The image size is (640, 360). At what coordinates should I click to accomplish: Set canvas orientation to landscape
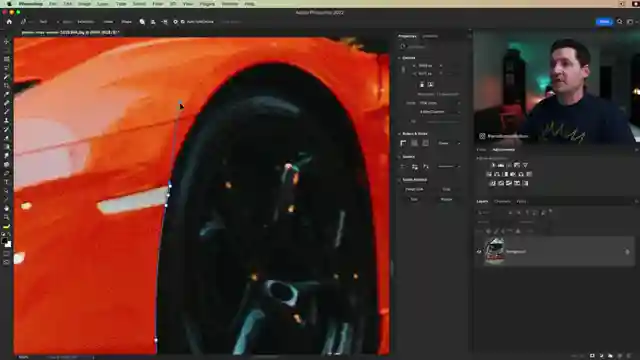(x=430, y=84)
